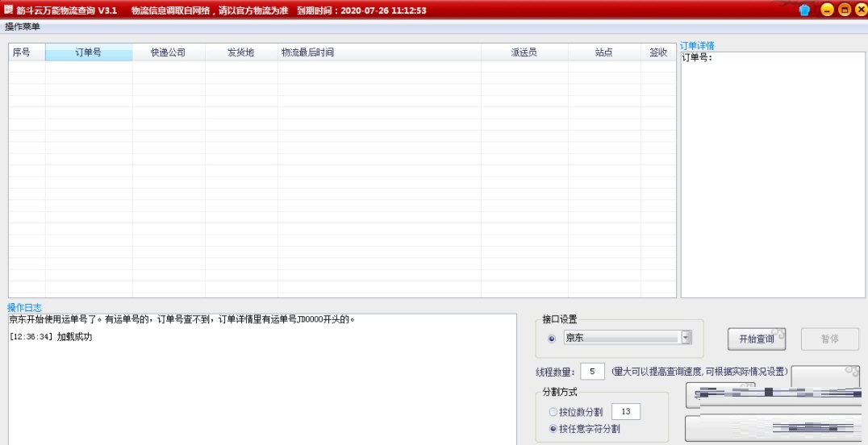Maximize the window using the orange button
The image size is (868, 445).
(844, 10)
